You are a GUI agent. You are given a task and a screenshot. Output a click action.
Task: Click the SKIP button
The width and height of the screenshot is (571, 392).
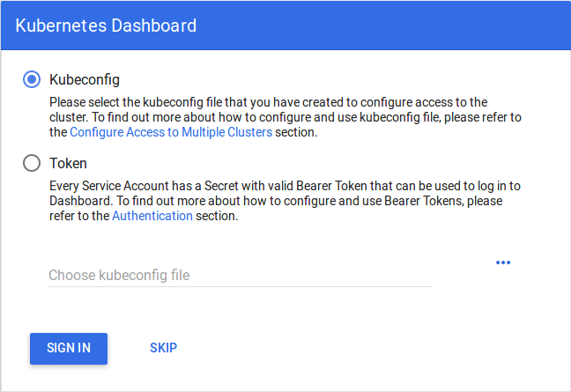click(x=163, y=348)
